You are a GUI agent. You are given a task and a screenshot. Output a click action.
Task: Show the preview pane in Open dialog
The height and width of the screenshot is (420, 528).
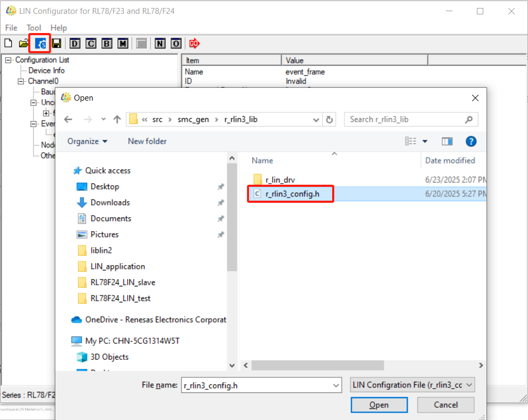(x=447, y=141)
